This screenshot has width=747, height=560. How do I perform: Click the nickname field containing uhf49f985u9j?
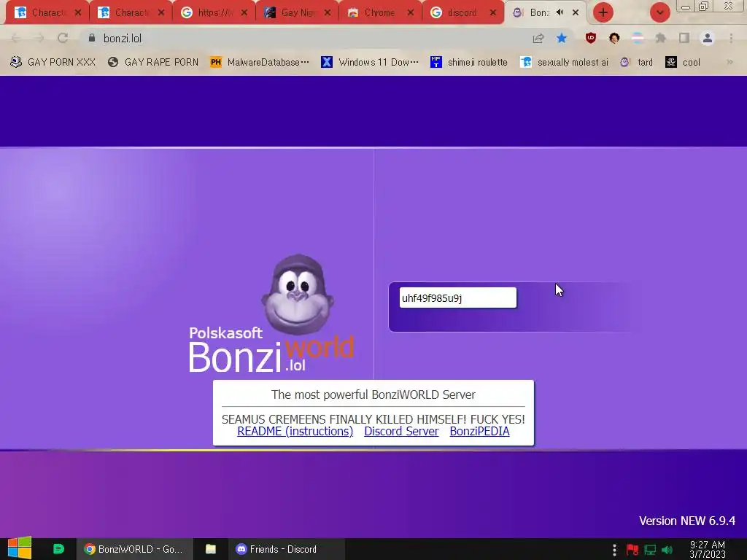pos(458,297)
